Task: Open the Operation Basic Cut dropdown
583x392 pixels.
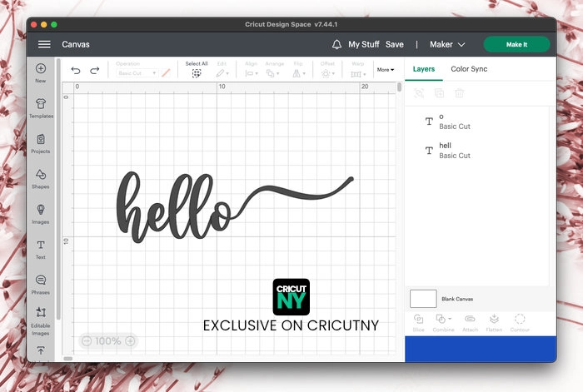Action: click(136, 73)
